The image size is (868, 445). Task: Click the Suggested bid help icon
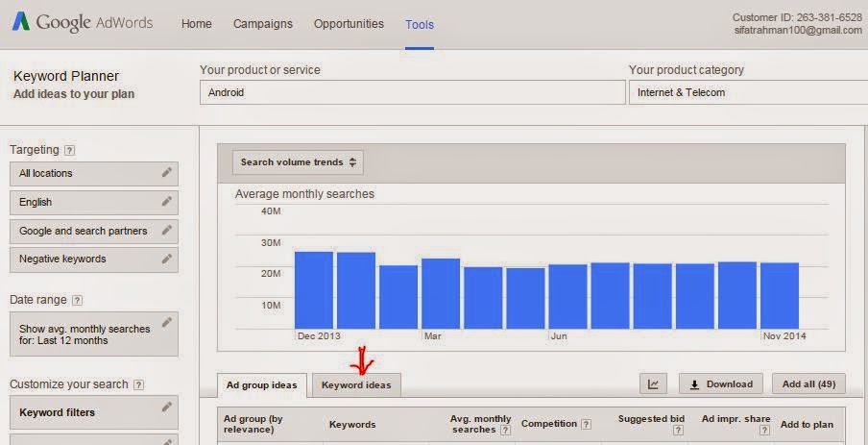click(x=679, y=430)
